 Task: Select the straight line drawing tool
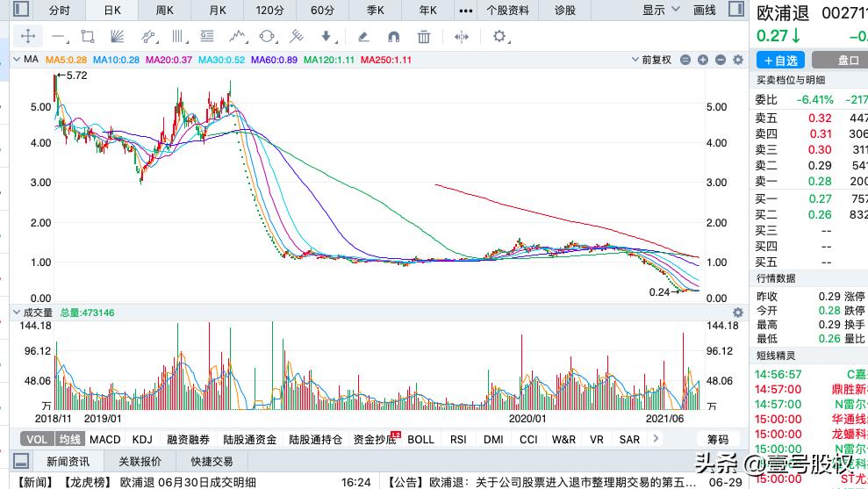(x=59, y=37)
